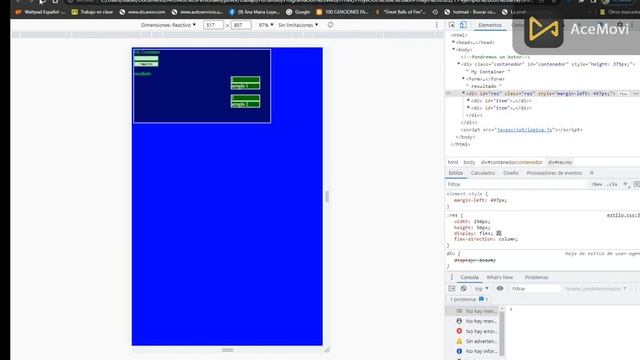
Task: Click the div#res.res breadcrumb
Action: point(560,162)
